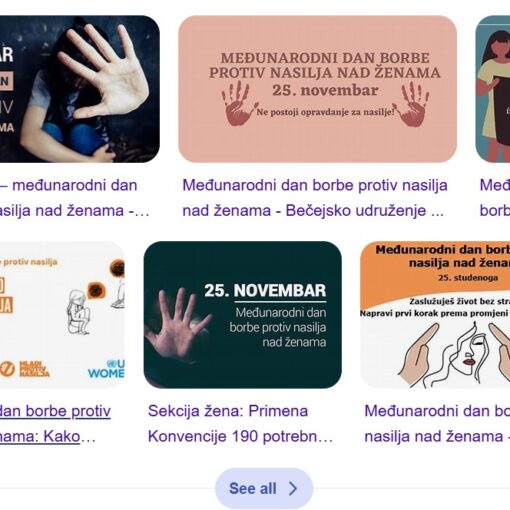Open the dark teal 25. NOVEMBAR thumbnail
The width and height of the screenshot is (510, 510).
242,315
